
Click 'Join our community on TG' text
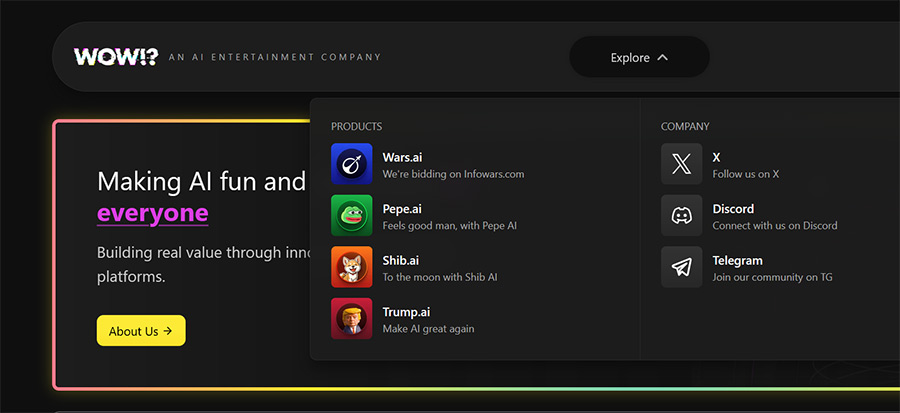tap(773, 277)
